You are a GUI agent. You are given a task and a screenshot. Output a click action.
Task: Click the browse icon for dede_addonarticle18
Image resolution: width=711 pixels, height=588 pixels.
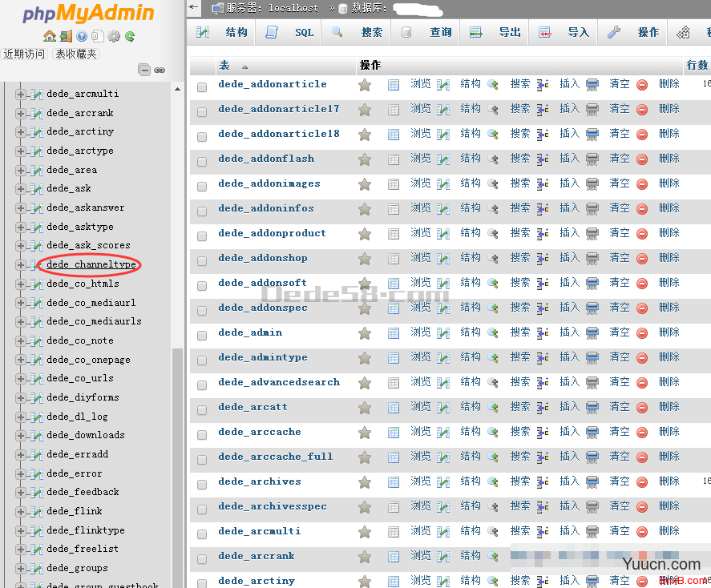point(394,135)
